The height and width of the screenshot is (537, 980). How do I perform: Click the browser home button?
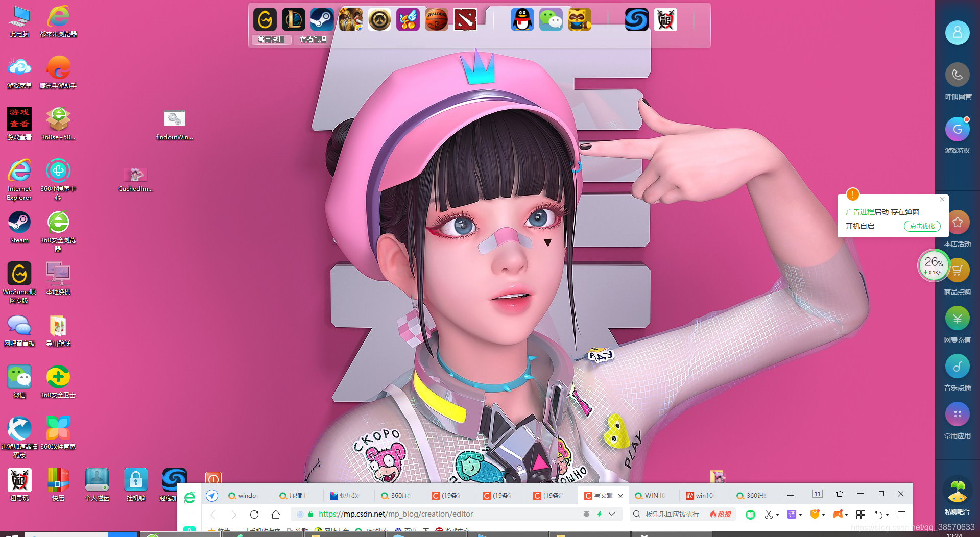coord(276,514)
